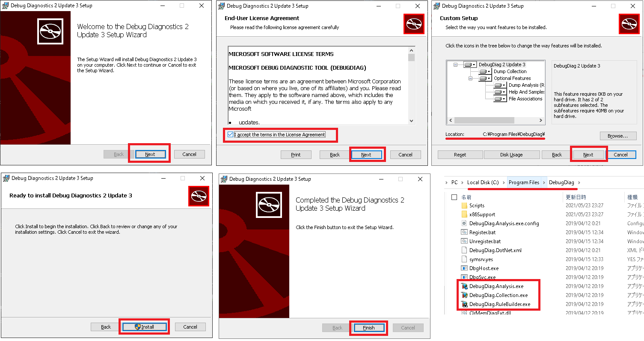The image size is (644, 341).
Task: Click the 2021/05/23 23:27 date of Scripts
Action: (585, 206)
